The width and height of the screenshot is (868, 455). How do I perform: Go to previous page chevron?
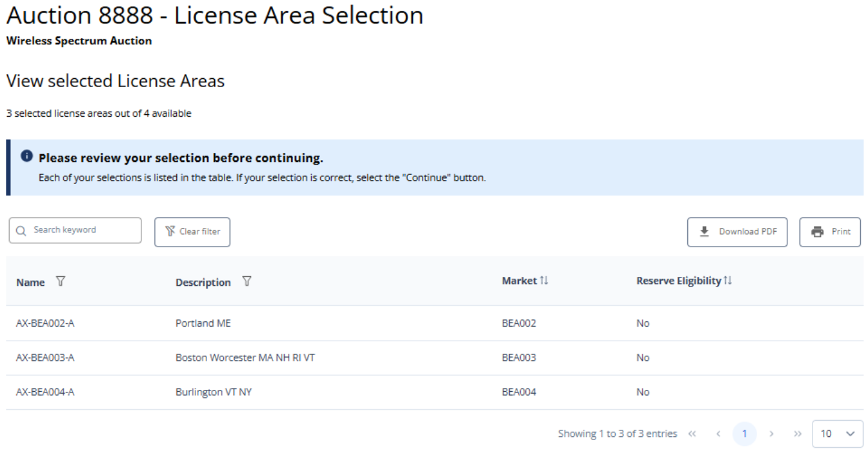tap(718, 434)
